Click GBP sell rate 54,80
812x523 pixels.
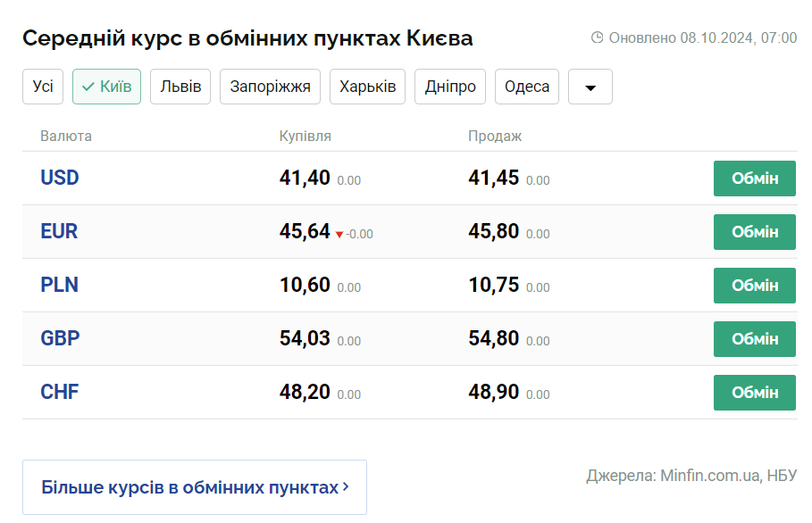493,338
